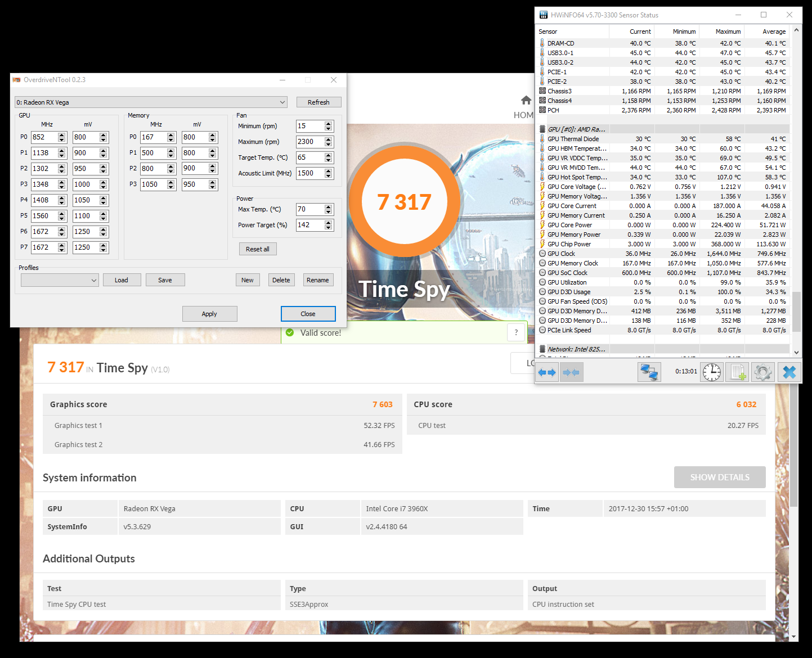Sort by Current column header in HWiNFO
Image resolution: width=812 pixels, height=658 pixels.
tap(631, 31)
